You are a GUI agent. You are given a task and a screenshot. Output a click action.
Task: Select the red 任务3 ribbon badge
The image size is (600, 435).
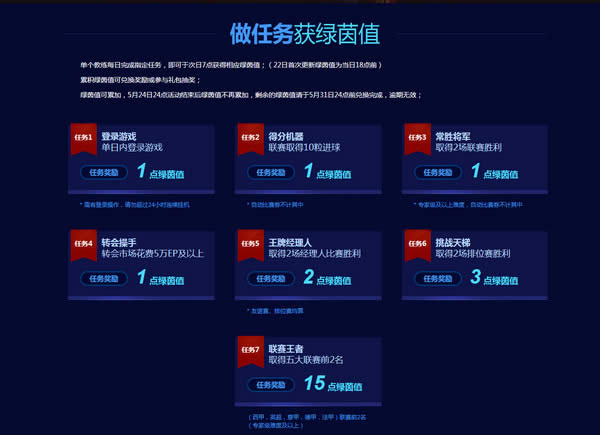417,138
